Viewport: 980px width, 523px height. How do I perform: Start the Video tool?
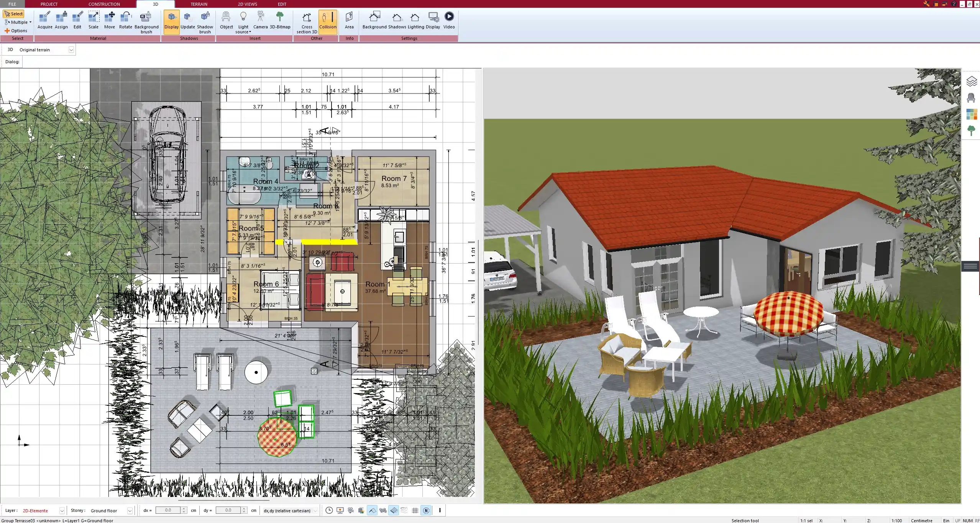click(449, 20)
